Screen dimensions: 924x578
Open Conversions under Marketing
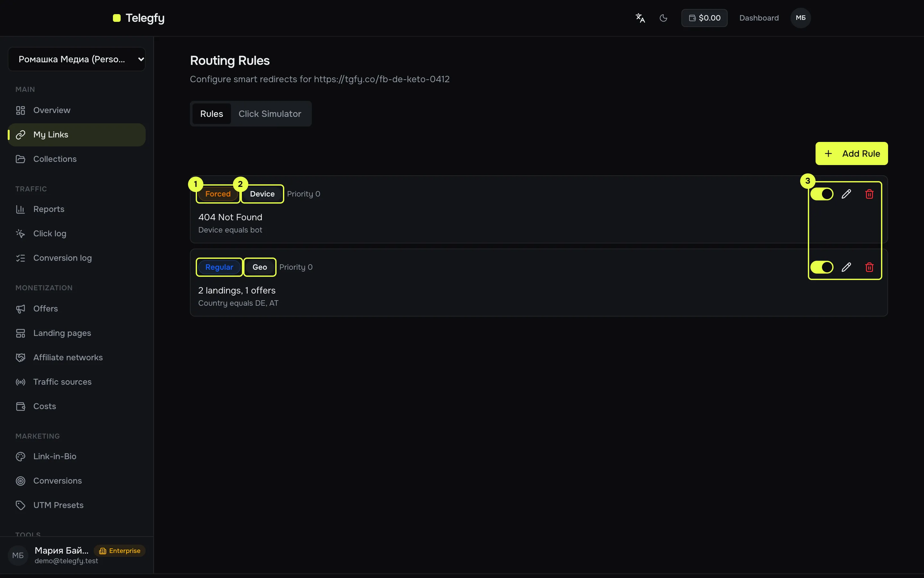(77, 481)
